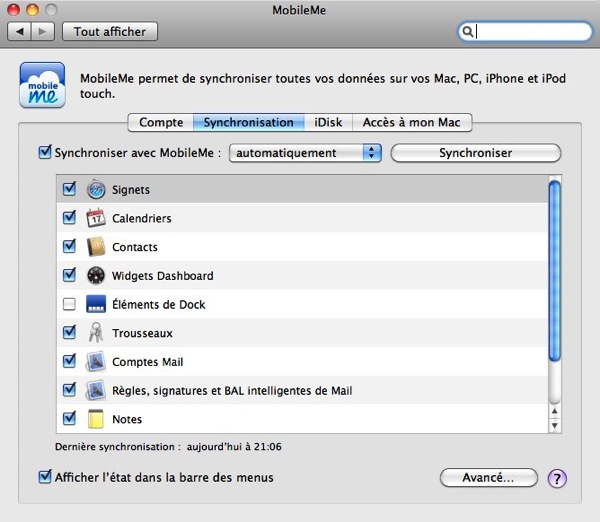This screenshot has width=600, height=522.
Task: Open help with the question mark button
Action: [558, 478]
